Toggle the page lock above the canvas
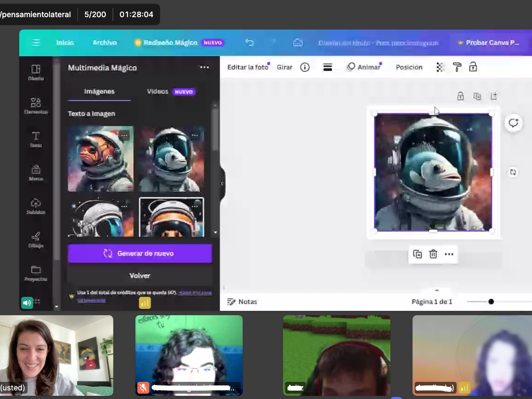The width and height of the screenshot is (532, 399). [460, 96]
